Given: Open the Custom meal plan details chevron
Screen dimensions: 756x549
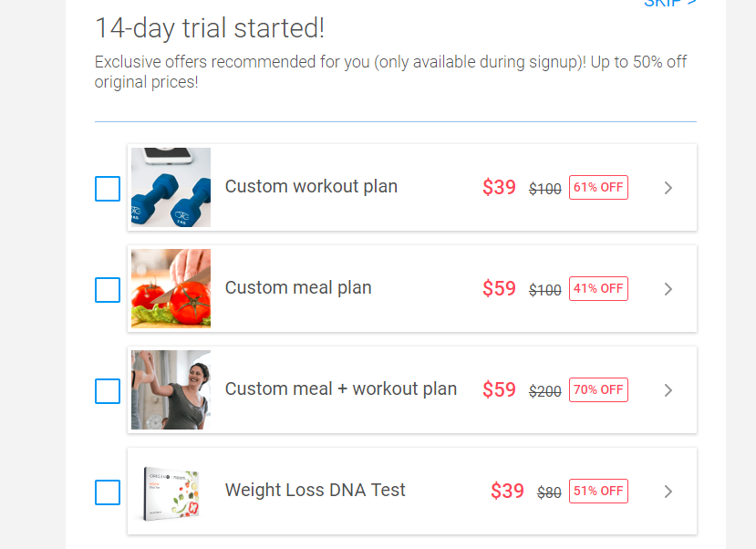Looking at the screenshot, I should point(668,288).
